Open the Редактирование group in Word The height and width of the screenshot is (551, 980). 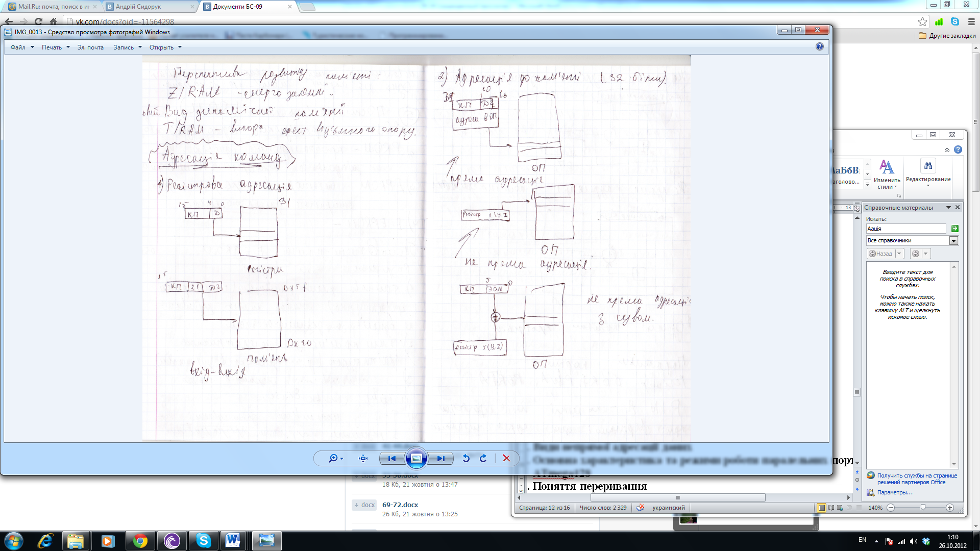click(928, 173)
